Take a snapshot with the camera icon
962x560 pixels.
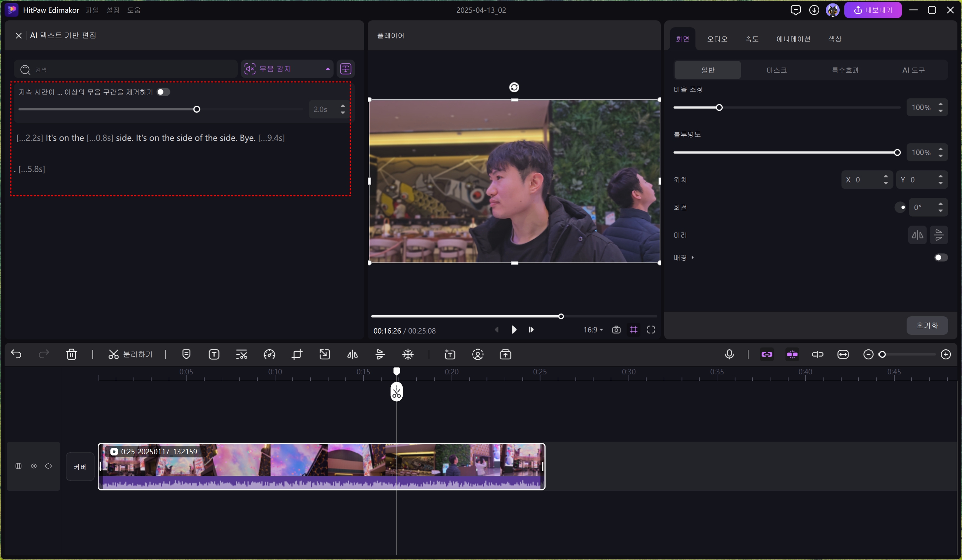(616, 330)
